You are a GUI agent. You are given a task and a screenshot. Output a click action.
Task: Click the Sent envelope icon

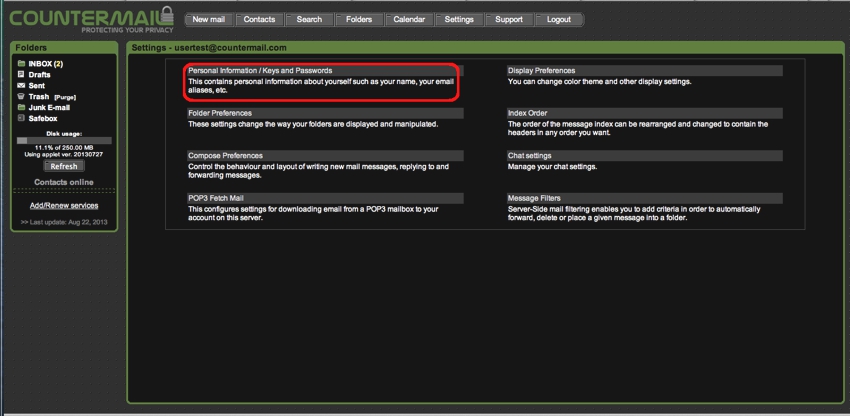click(21, 85)
